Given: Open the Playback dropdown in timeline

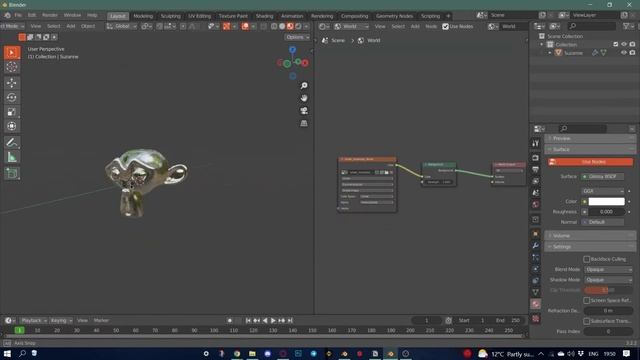Looking at the screenshot, I should pos(34,321).
